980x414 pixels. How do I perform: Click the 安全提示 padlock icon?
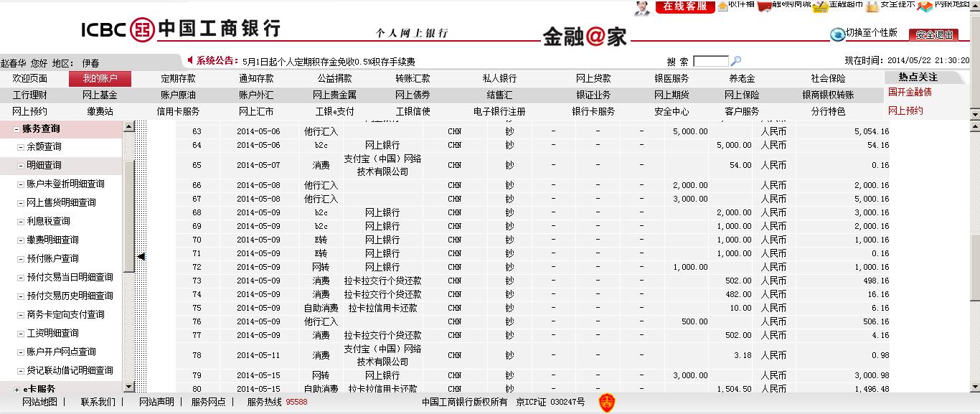pyautogui.click(x=872, y=6)
